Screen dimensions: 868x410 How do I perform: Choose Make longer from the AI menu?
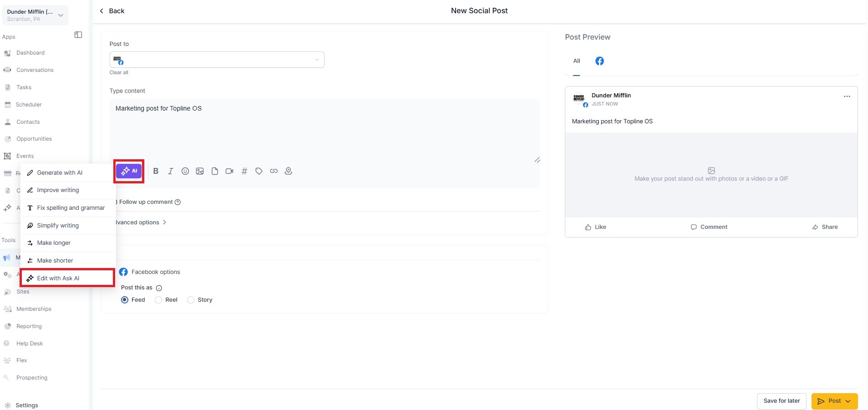pyautogui.click(x=68, y=243)
